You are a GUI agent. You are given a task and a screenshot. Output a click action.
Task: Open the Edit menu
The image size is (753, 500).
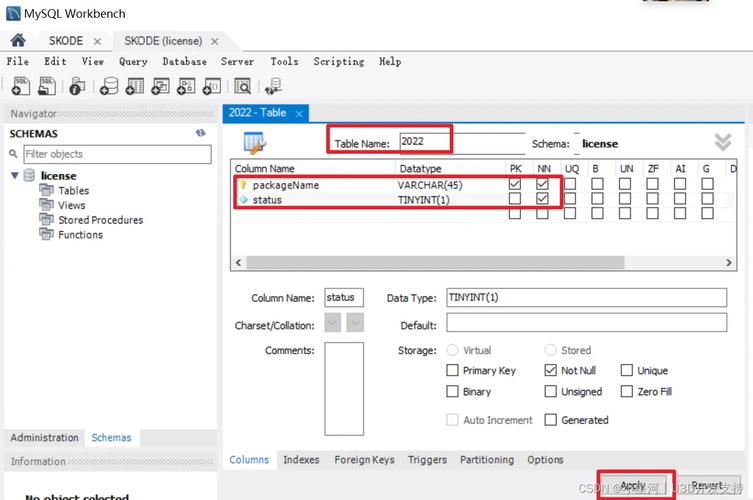55,61
